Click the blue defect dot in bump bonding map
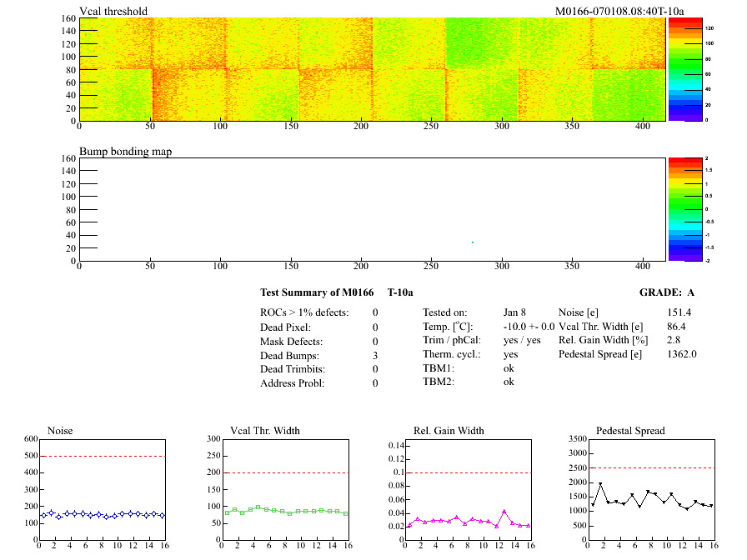The width and height of the screenshot is (747, 560). click(x=473, y=242)
